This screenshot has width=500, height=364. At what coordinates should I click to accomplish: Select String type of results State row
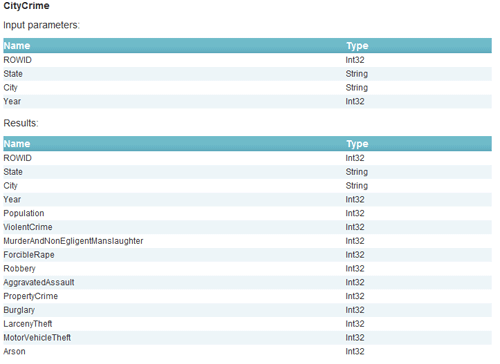[357, 172]
